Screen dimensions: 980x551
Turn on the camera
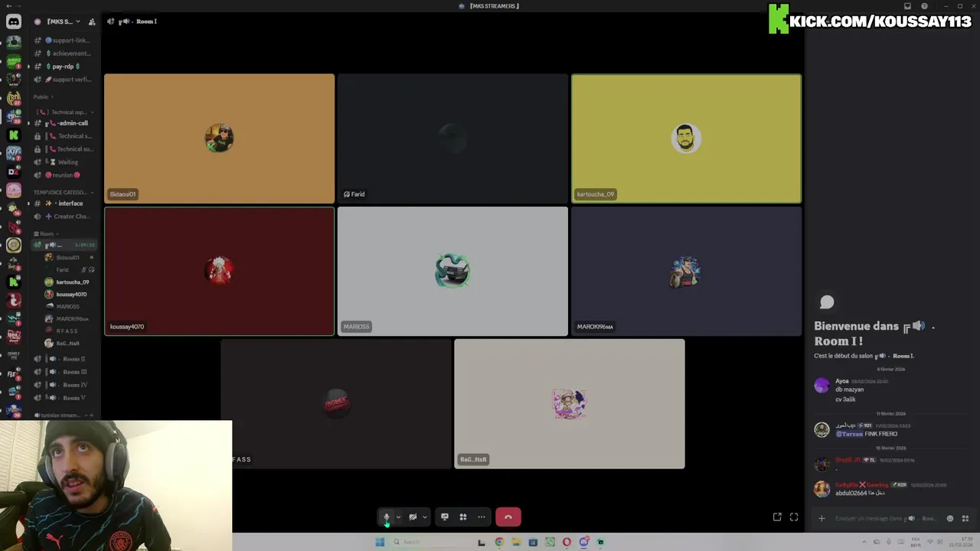tap(413, 517)
